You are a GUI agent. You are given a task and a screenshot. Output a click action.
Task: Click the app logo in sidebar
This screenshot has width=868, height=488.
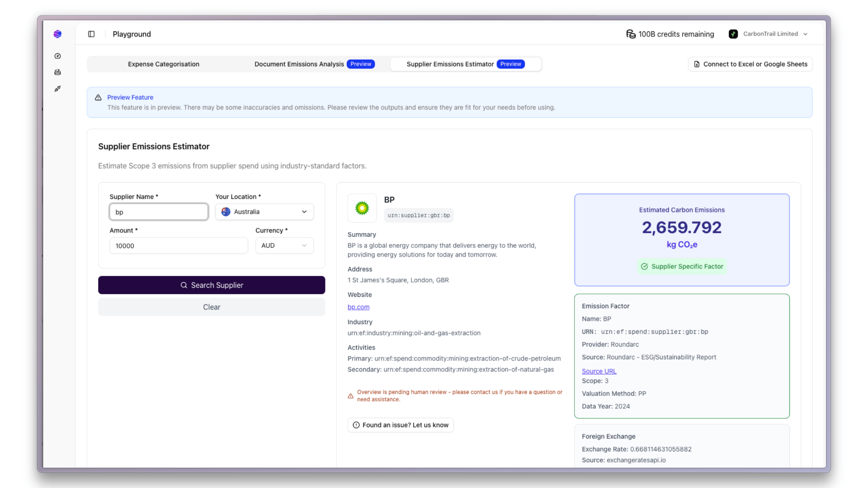click(57, 34)
